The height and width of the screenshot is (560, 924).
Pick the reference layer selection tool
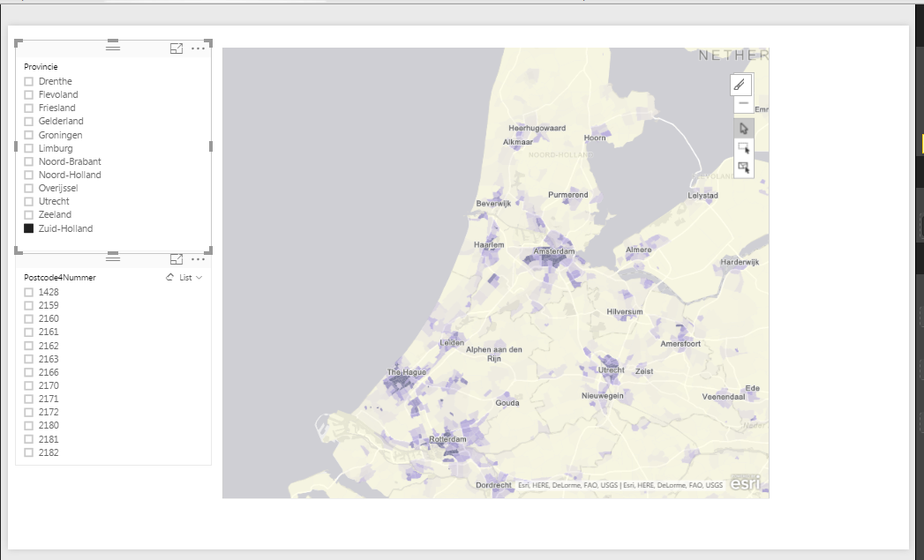coord(744,168)
